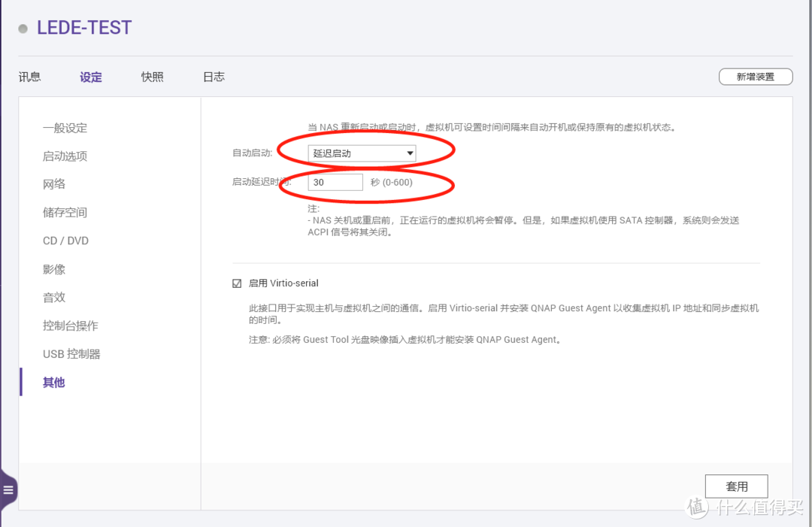Screen dimensions: 812x527
Task: Open the 网络 settings section
Action: tap(53, 183)
